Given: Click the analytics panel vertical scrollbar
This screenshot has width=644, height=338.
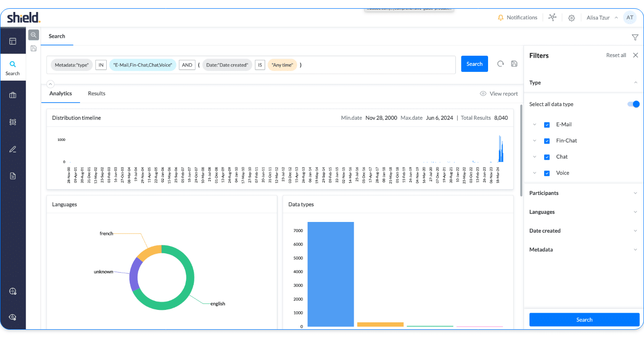Looking at the screenshot, I should (521, 150).
